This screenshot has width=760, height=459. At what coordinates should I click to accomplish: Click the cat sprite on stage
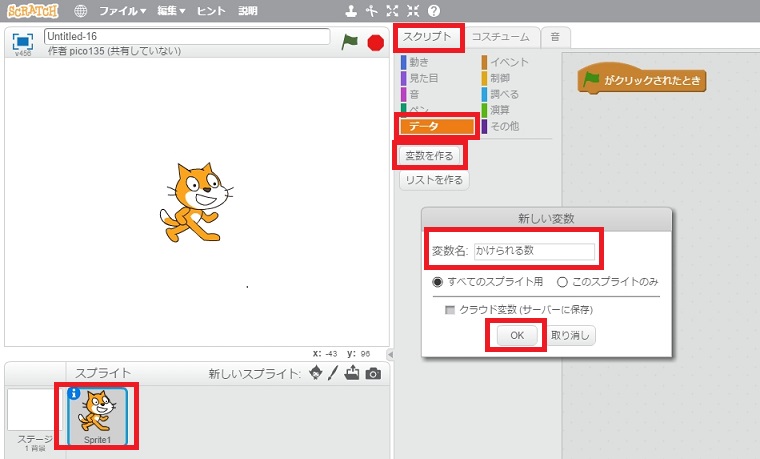197,202
